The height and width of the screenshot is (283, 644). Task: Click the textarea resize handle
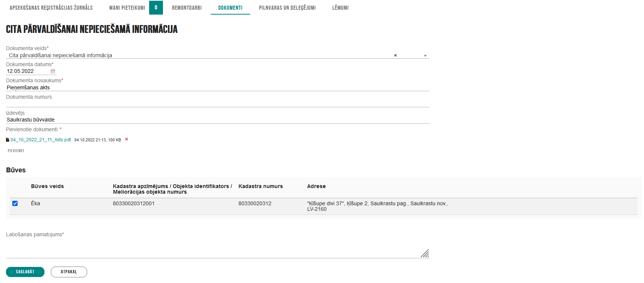(425, 253)
